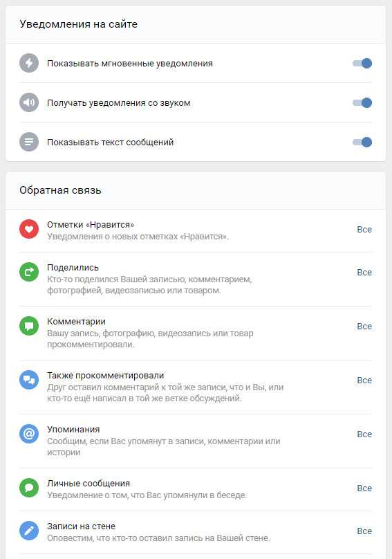This screenshot has height=559, width=392.
Task: Open the Все dropdown for Комментарии
Action: (364, 327)
